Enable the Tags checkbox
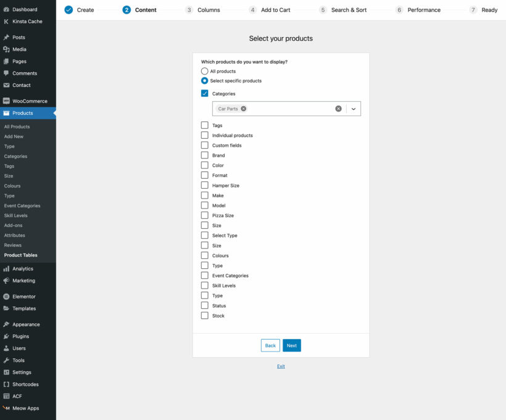The height and width of the screenshot is (420, 506). 204,125
